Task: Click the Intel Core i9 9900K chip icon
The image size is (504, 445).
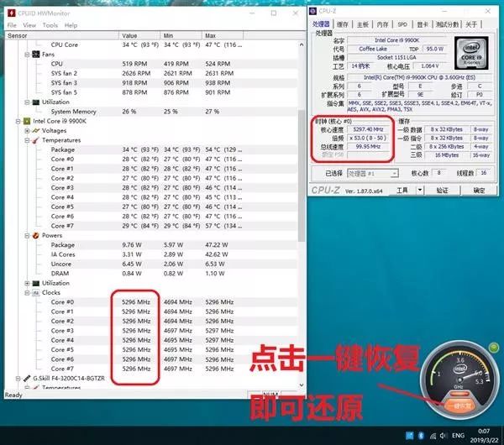Action: coord(27,121)
